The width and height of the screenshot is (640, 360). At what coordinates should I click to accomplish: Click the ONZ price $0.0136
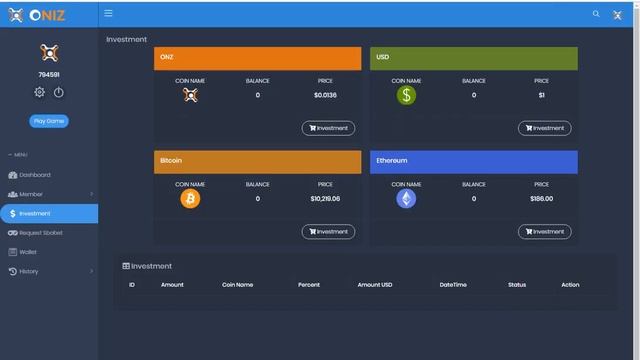(x=325, y=95)
